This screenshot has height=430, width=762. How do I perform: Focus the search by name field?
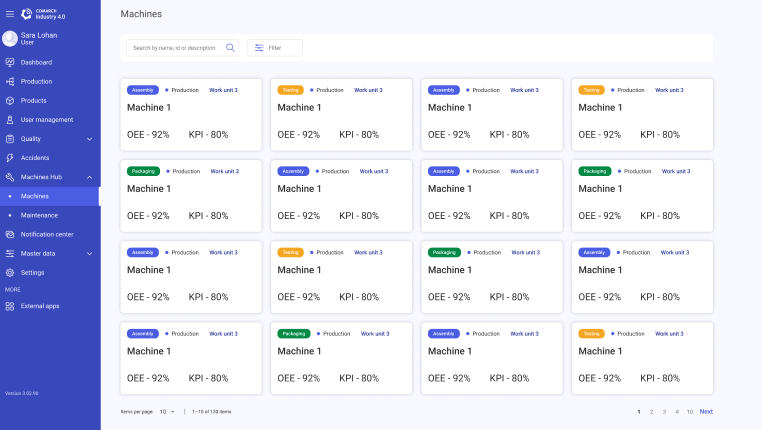click(x=175, y=48)
